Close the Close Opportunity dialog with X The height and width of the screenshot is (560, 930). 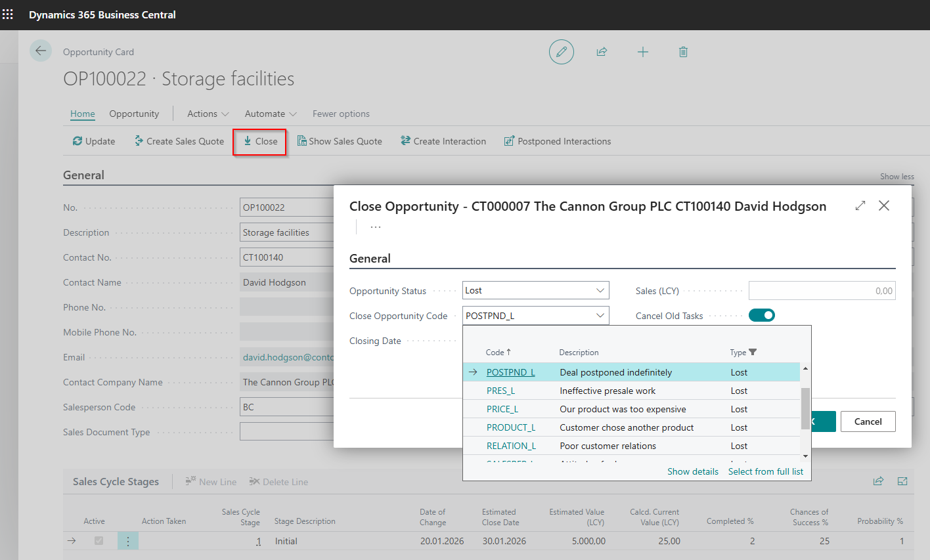[x=884, y=205]
